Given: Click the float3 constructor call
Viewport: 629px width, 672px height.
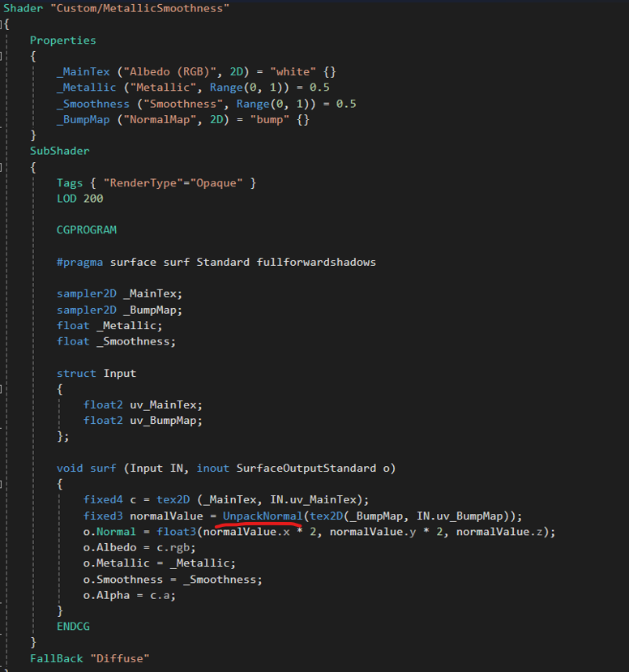Looking at the screenshot, I should click(176, 532).
